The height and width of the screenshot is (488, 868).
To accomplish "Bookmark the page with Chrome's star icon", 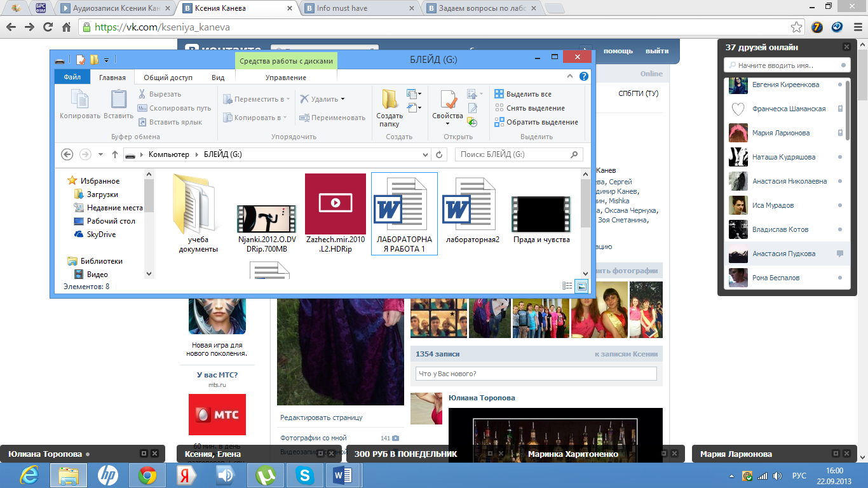I will point(796,27).
